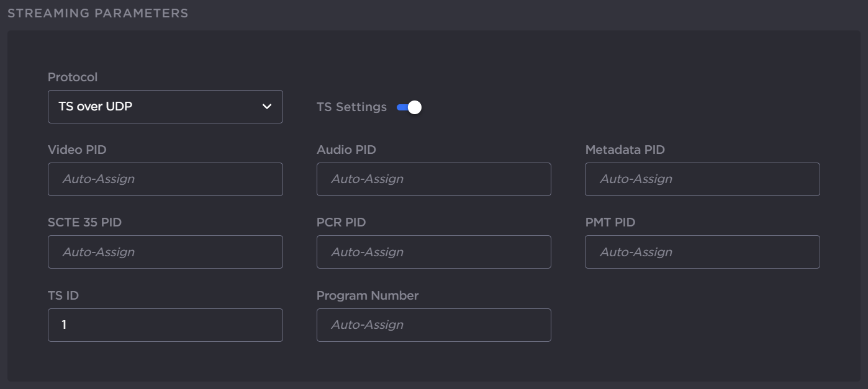The height and width of the screenshot is (389, 868).
Task: Click the TS ID label text
Action: point(63,295)
